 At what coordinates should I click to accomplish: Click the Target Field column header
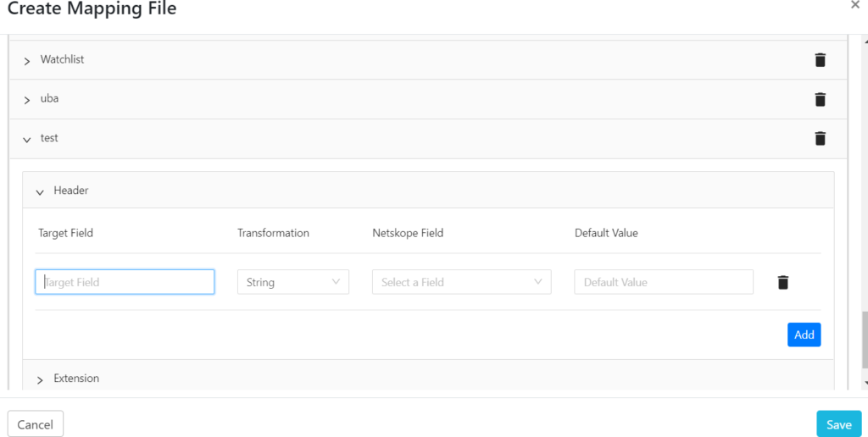tap(65, 233)
